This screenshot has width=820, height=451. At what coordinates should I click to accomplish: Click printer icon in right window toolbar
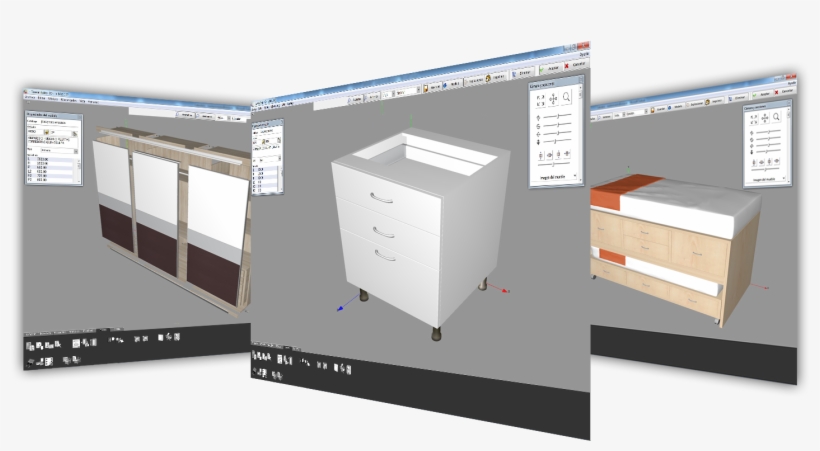pos(707,102)
